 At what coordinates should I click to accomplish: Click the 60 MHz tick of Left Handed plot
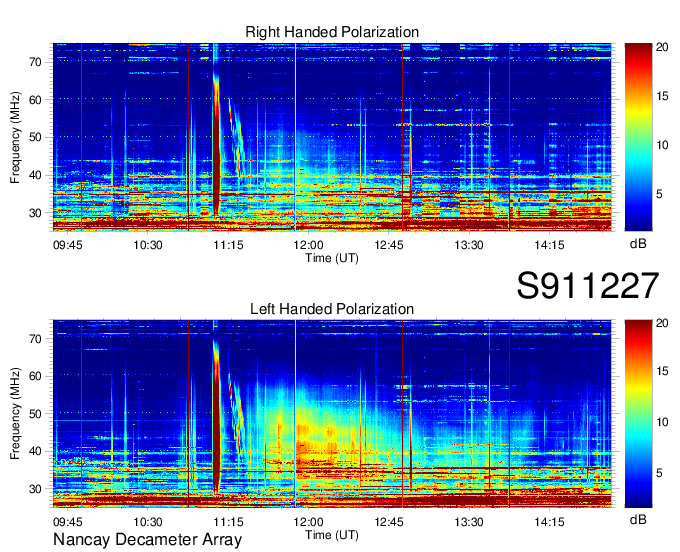click(x=36, y=376)
